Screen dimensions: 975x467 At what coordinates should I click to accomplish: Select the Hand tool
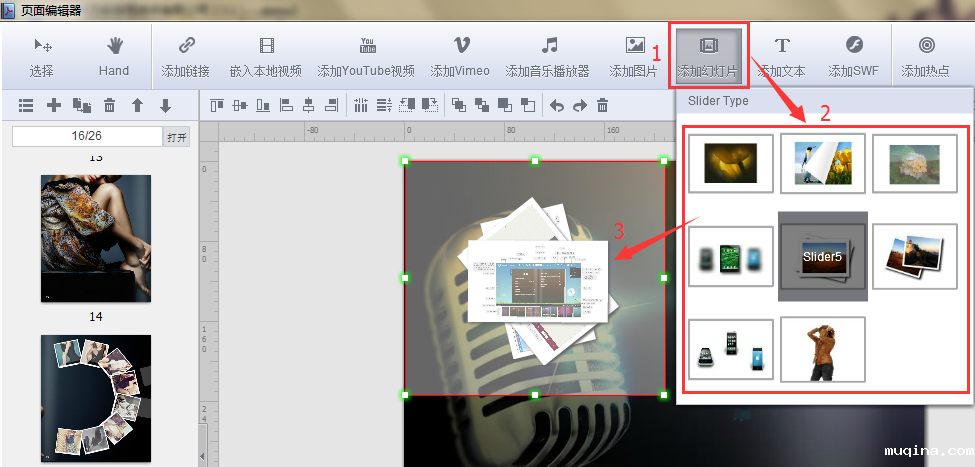[114, 56]
